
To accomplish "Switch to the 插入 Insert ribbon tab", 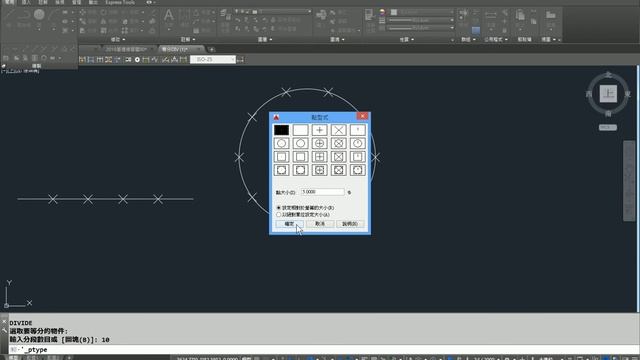I will [26, 2].
